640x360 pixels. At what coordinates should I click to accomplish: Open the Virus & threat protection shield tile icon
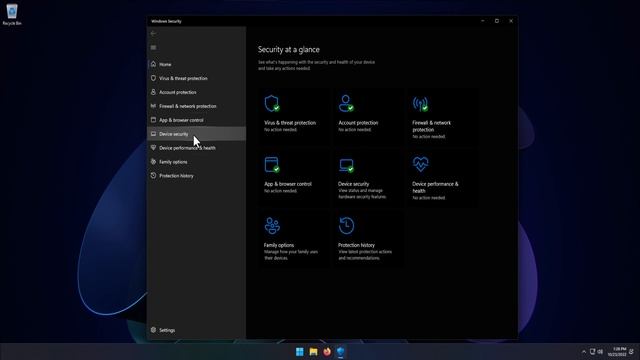click(x=272, y=103)
